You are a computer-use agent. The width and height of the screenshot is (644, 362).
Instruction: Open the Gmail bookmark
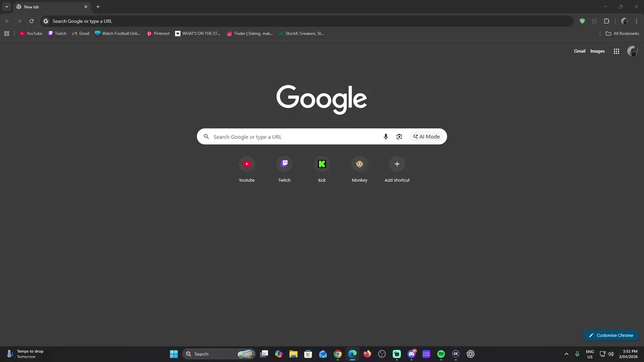pos(80,34)
